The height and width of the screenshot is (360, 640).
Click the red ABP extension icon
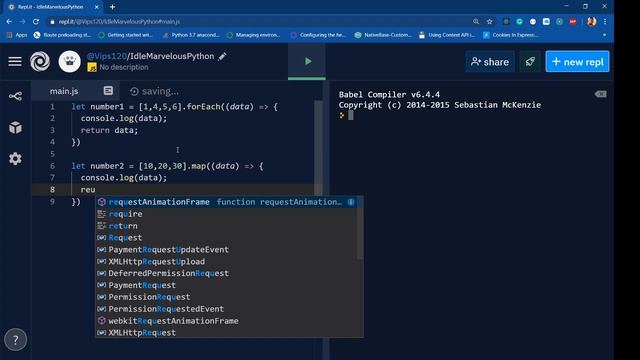(573, 22)
